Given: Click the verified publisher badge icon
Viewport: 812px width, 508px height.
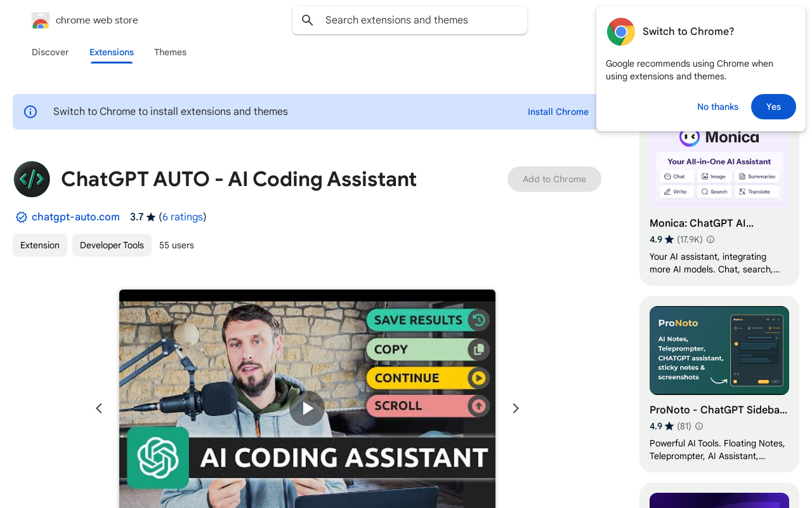Looking at the screenshot, I should coord(22,217).
